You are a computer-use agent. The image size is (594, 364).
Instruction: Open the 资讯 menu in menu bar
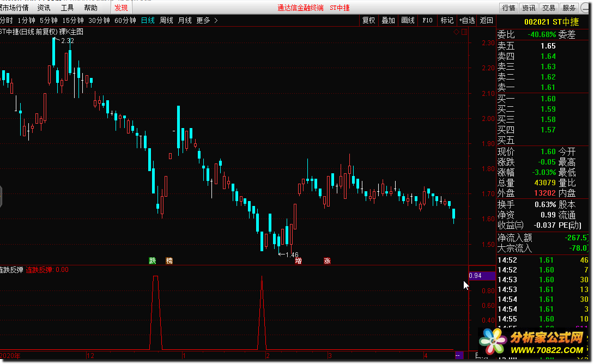[44, 8]
